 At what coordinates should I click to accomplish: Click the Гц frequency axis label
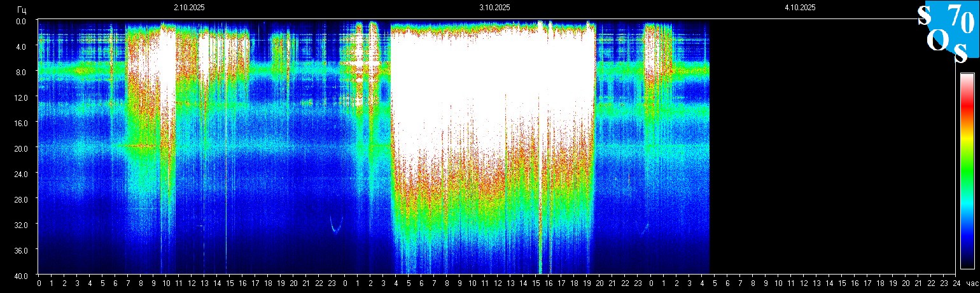22,8
